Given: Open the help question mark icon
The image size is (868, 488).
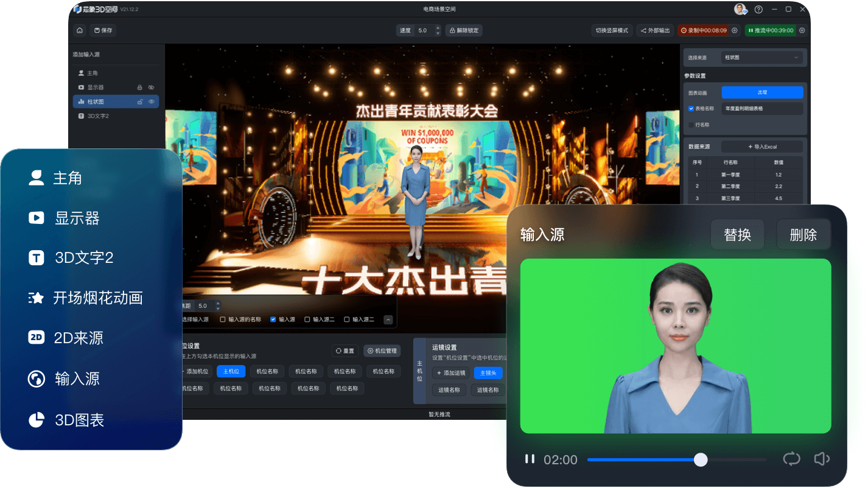Looking at the screenshot, I should [x=758, y=10].
